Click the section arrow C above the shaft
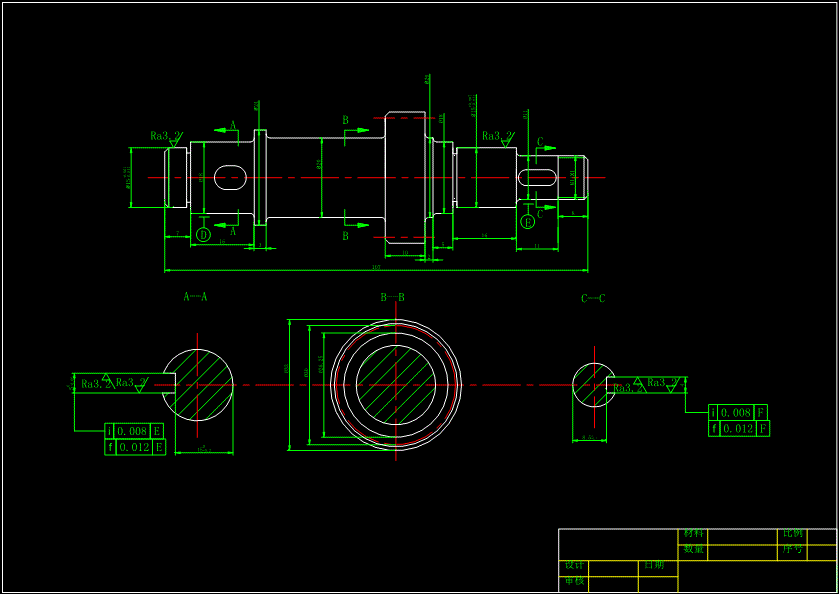The image size is (839, 594). coord(546,148)
